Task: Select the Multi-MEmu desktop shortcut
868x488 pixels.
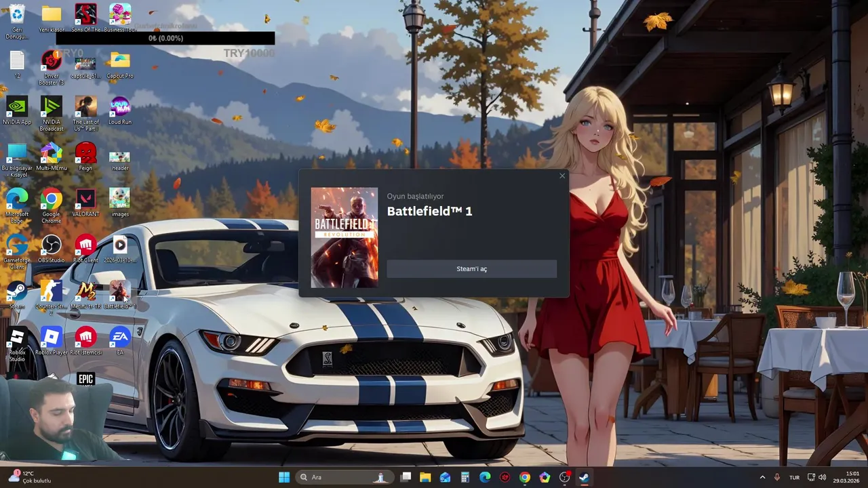Action: click(52, 157)
